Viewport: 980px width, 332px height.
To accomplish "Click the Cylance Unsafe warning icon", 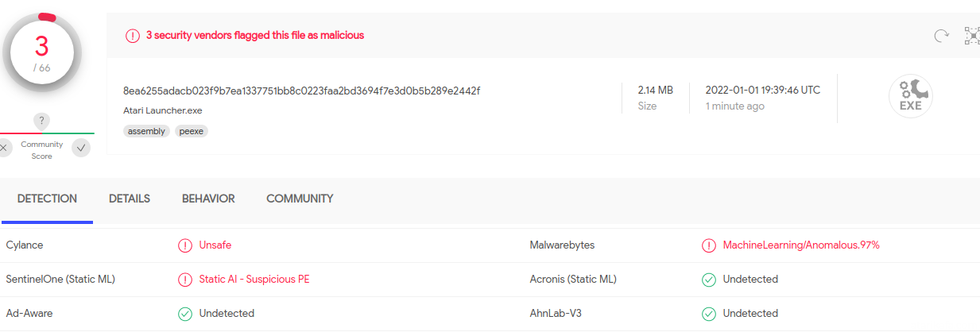I will 185,245.
